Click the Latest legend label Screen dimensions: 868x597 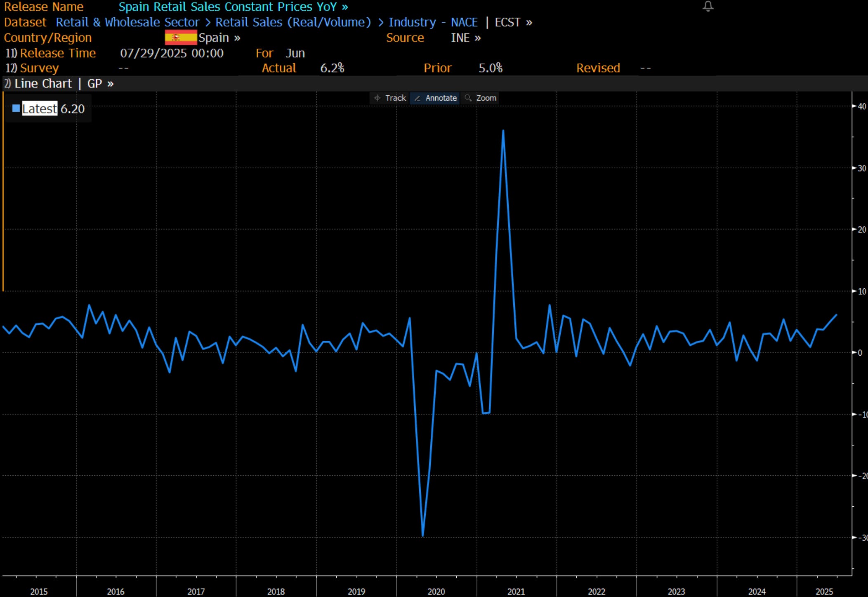[x=40, y=109]
